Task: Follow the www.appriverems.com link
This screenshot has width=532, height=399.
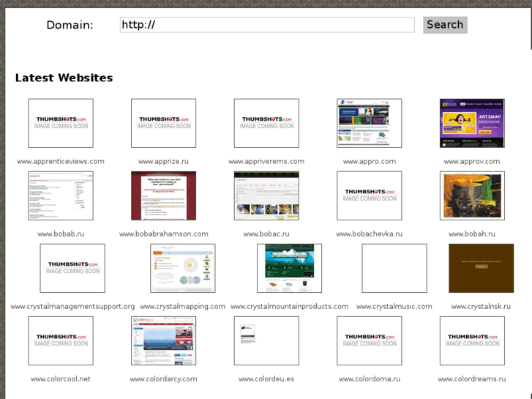Action: pyautogui.click(x=266, y=161)
